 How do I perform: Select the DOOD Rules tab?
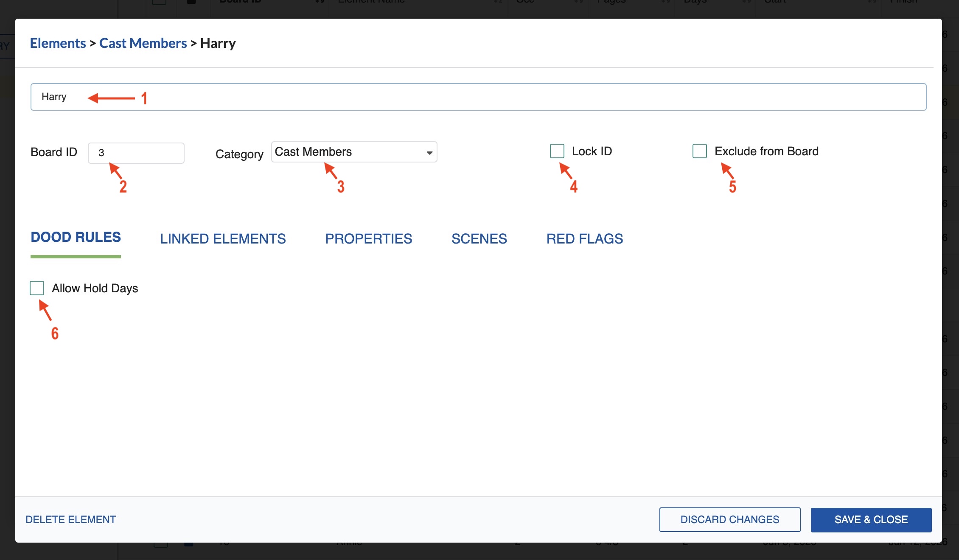tap(76, 237)
